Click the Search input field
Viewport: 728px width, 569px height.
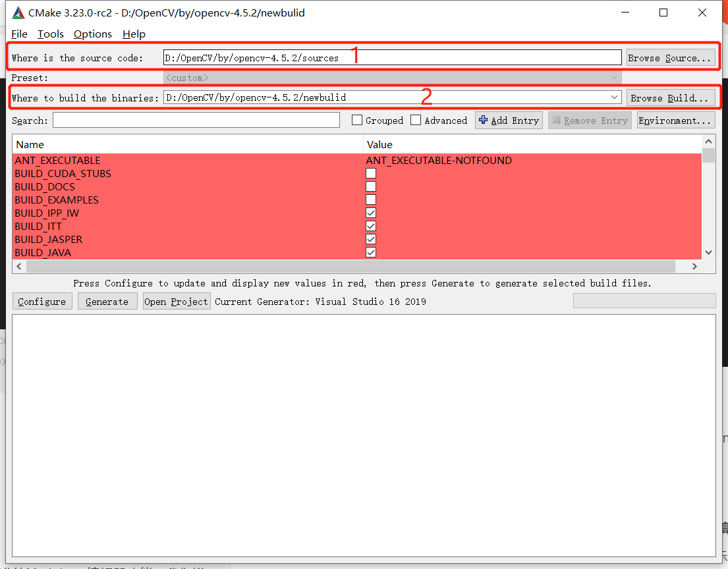[x=196, y=121]
